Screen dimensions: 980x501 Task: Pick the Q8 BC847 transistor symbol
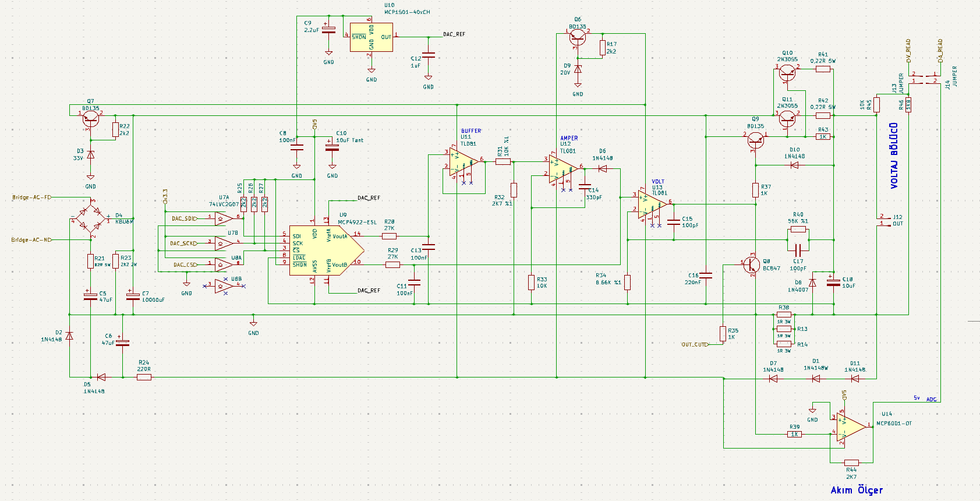coord(752,265)
